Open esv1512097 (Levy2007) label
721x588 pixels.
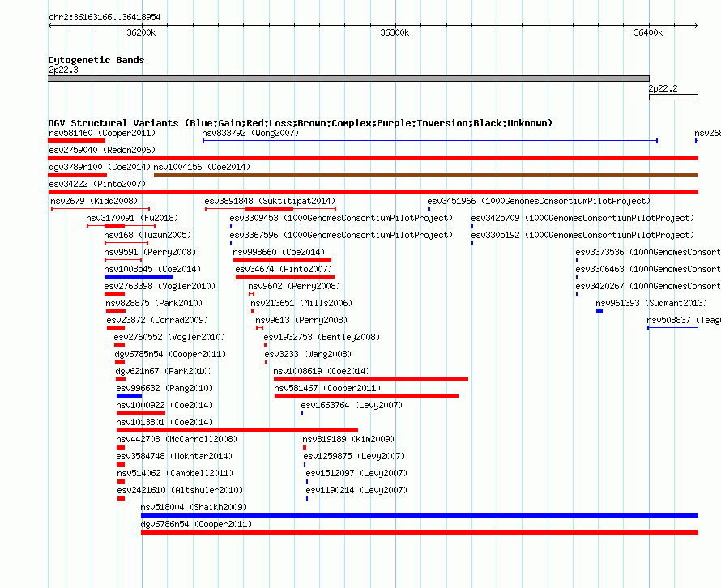pos(356,474)
